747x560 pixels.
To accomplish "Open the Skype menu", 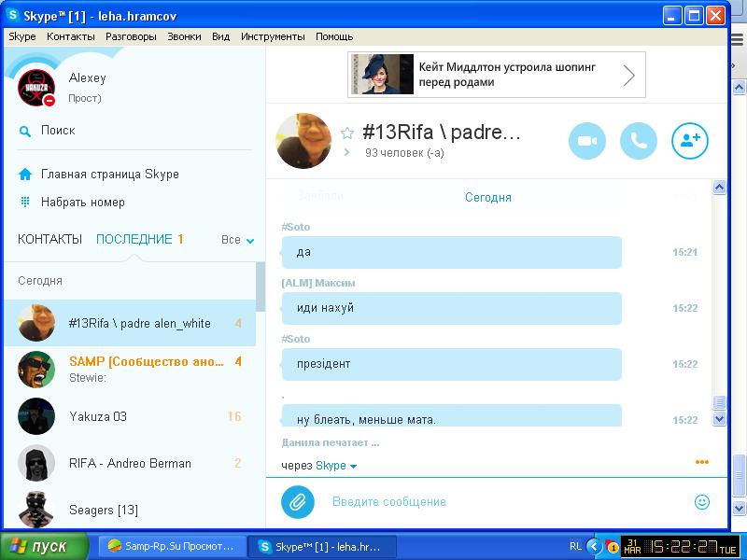I will tap(21, 36).
